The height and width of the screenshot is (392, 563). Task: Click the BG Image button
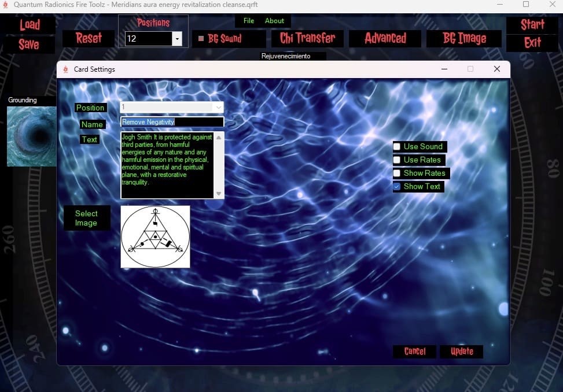tap(464, 38)
